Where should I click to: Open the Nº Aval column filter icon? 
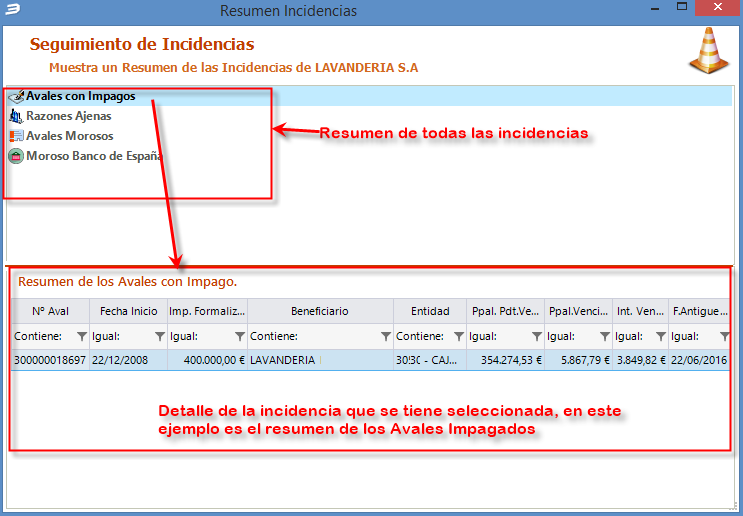82,336
